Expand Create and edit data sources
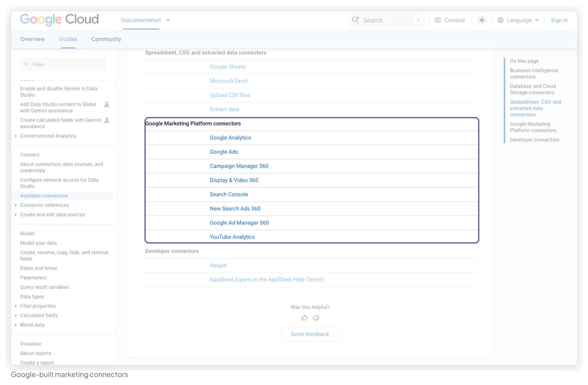The height and width of the screenshot is (385, 588). pos(16,215)
